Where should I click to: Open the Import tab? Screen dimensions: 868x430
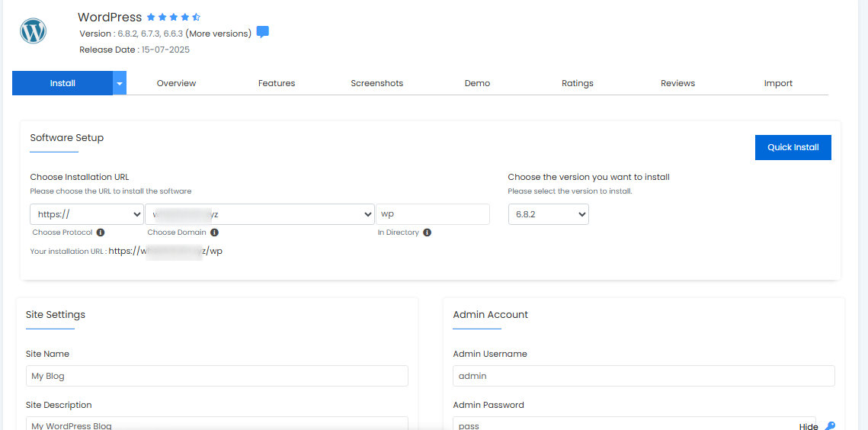[x=778, y=83]
